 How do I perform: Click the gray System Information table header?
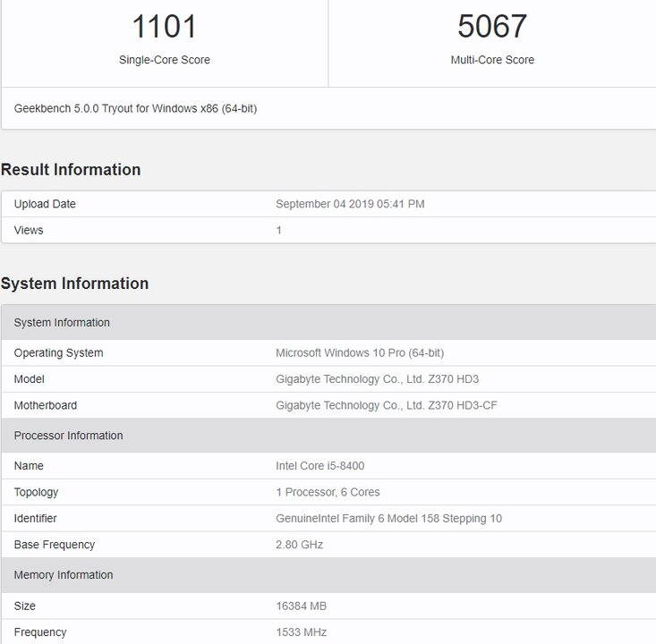pyautogui.click(x=328, y=322)
